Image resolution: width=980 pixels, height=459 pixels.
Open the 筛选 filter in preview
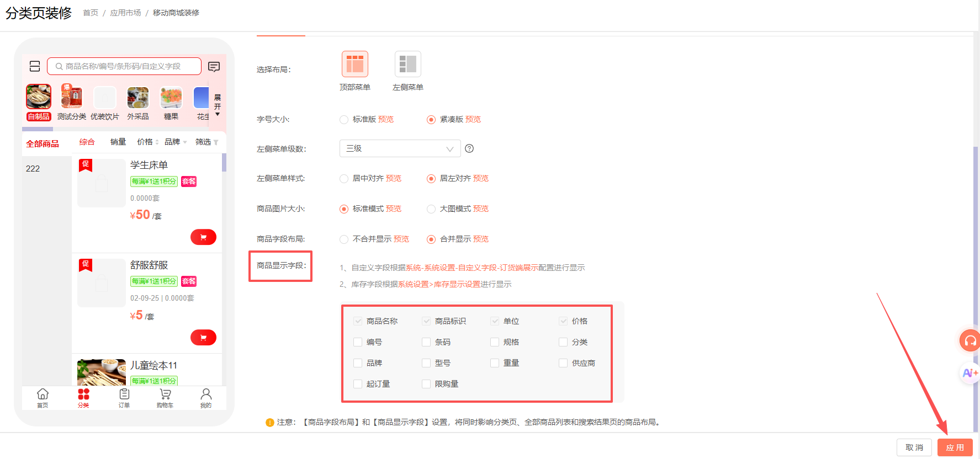[x=207, y=142]
